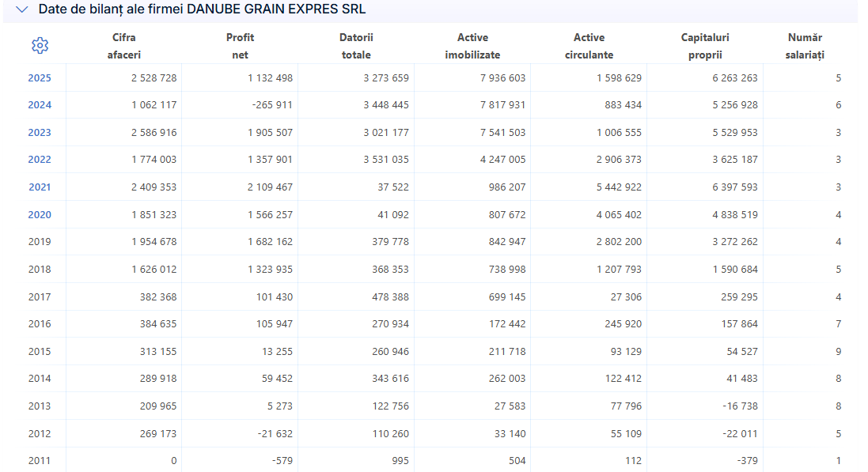This screenshot has height=472, width=868.
Task: Collapse the Date de bilanț section chevron
Action: [x=21, y=9]
